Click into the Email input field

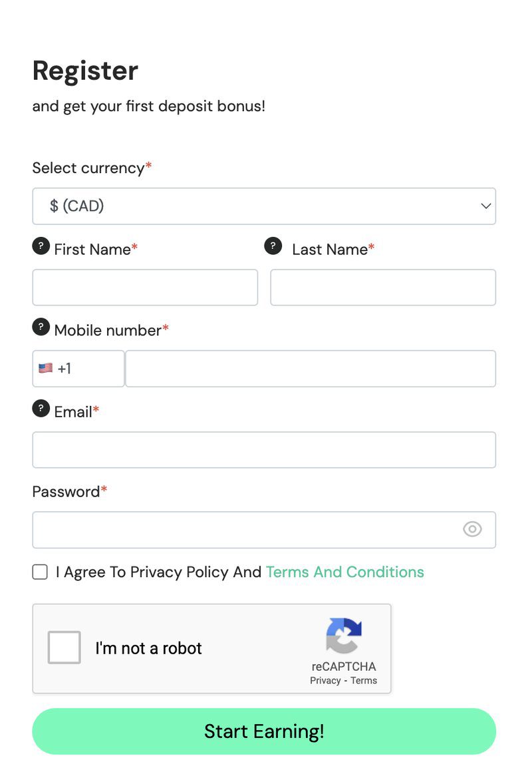pos(264,450)
